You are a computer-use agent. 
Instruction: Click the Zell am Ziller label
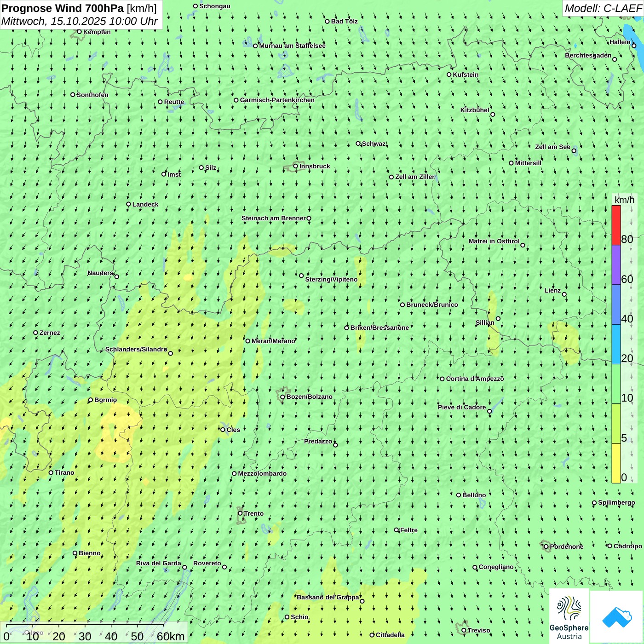(x=415, y=177)
